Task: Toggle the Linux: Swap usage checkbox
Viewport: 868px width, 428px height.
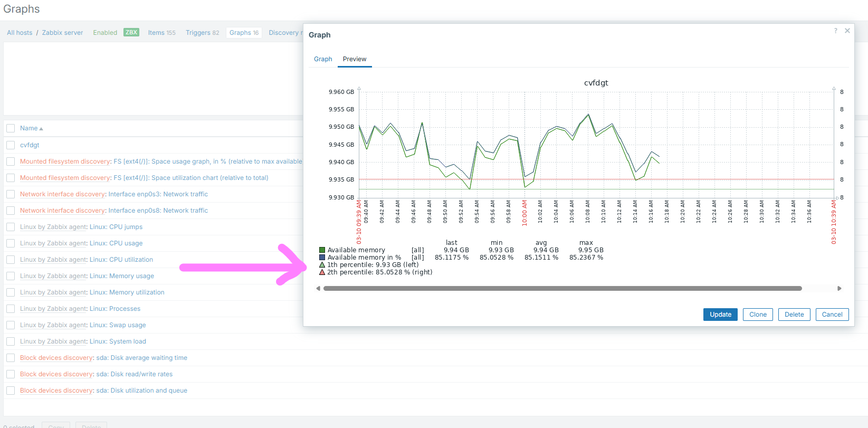Action: click(x=11, y=325)
